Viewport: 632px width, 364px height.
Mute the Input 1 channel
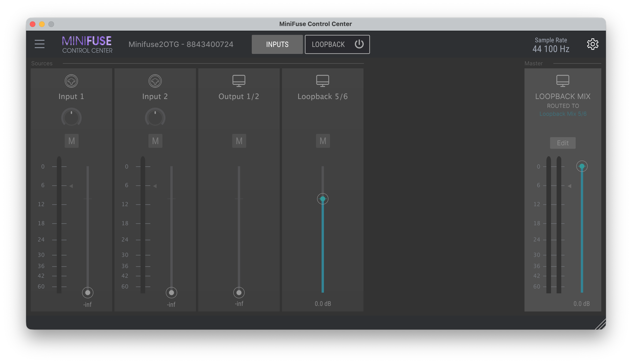[72, 141]
